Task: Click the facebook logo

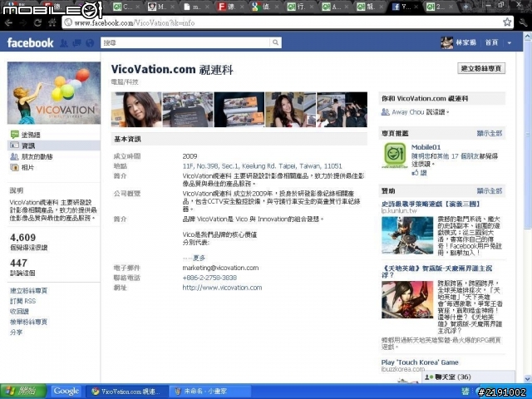Action: [x=30, y=42]
